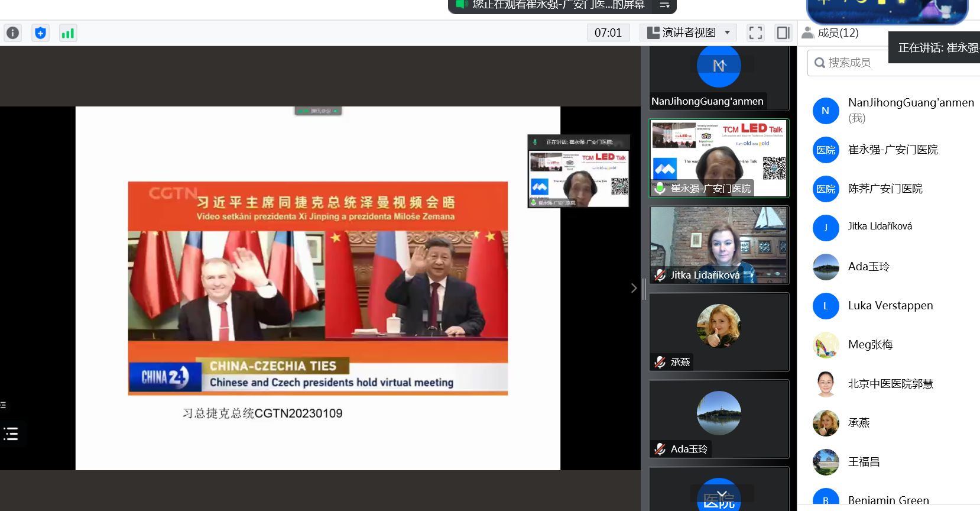Viewport: 980px width, 511px height.
Task: Select 承燕 in member list
Action: 893,423
